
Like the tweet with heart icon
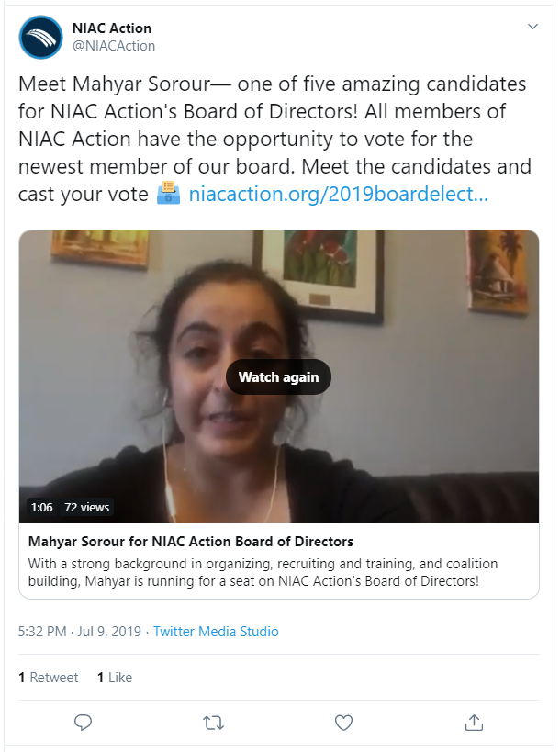343,723
